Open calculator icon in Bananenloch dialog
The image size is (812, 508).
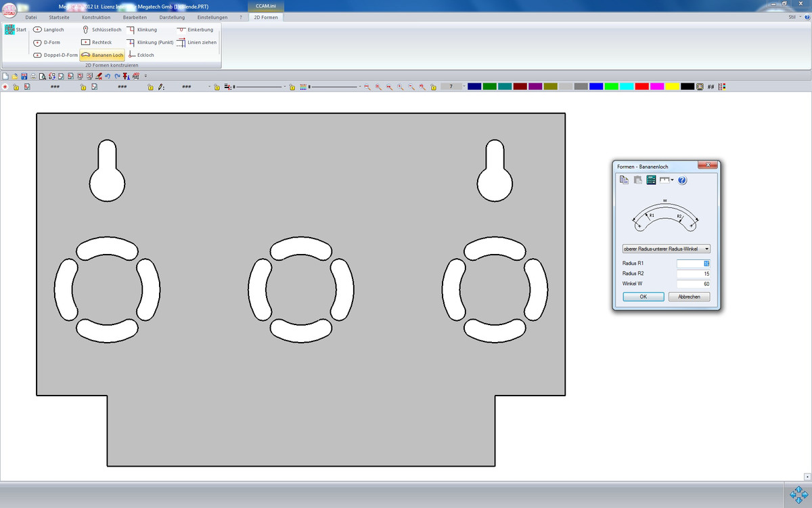pyautogui.click(x=651, y=180)
